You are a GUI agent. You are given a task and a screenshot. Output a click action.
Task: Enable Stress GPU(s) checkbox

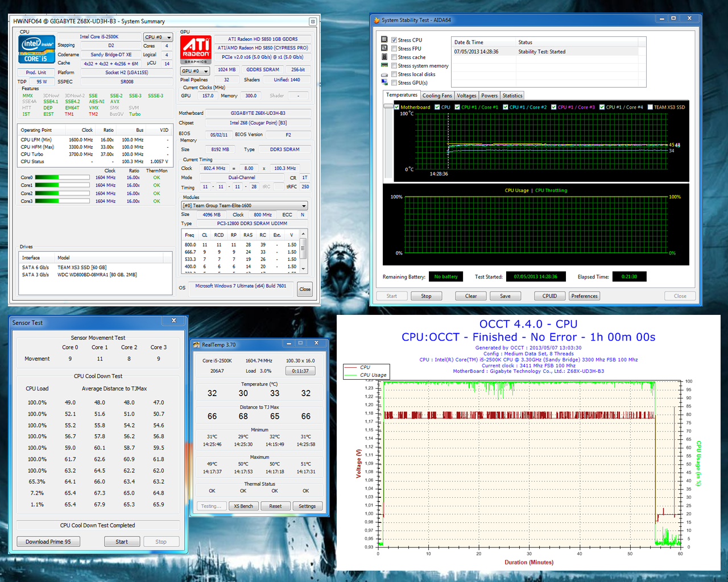coord(394,82)
